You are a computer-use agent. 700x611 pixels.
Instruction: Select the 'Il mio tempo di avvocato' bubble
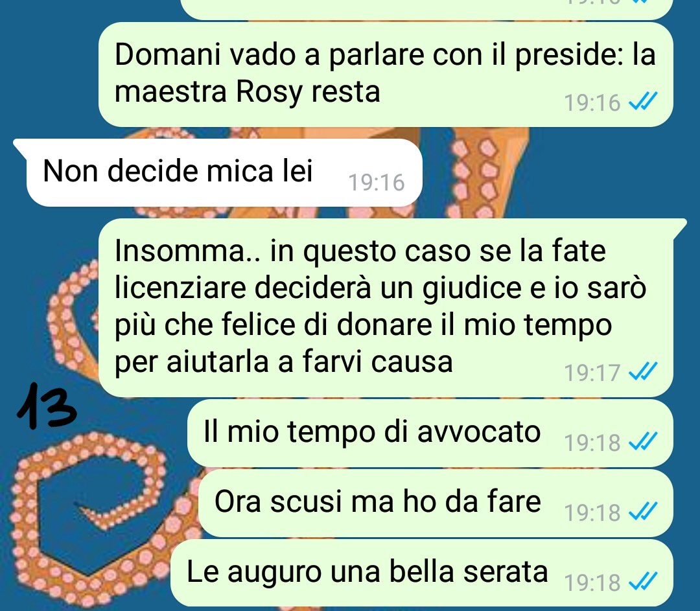tap(430, 433)
